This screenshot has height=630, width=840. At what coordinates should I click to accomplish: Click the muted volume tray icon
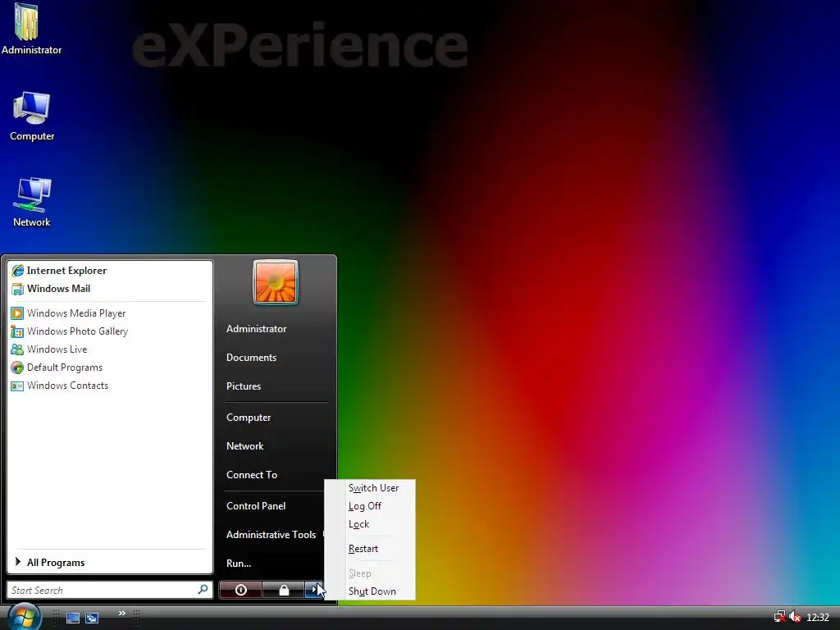coord(794,617)
